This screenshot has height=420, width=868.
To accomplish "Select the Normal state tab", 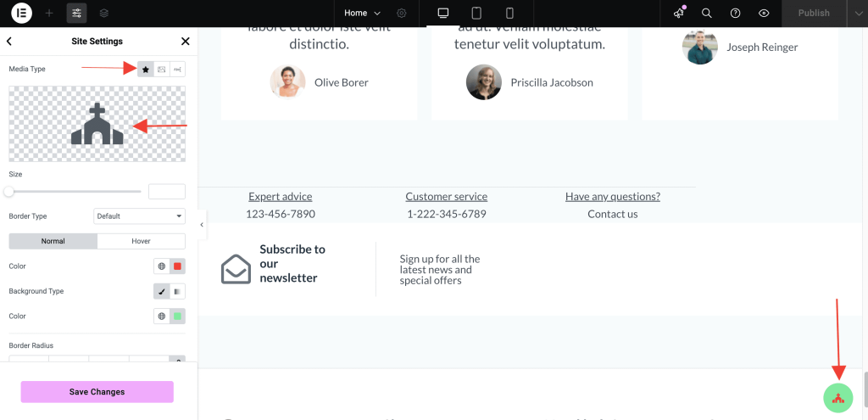I will click(x=53, y=241).
